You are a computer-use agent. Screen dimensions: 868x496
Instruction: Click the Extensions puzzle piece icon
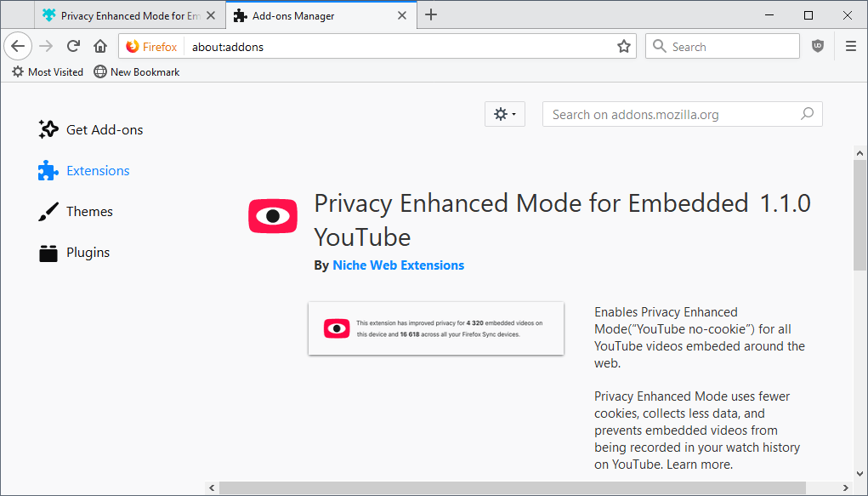[48, 171]
